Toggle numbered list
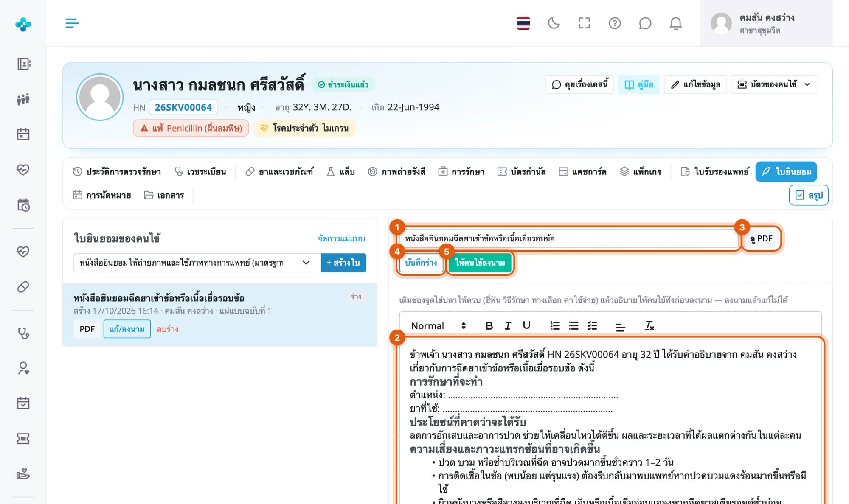The width and height of the screenshot is (849, 504). [x=555, y=326]
